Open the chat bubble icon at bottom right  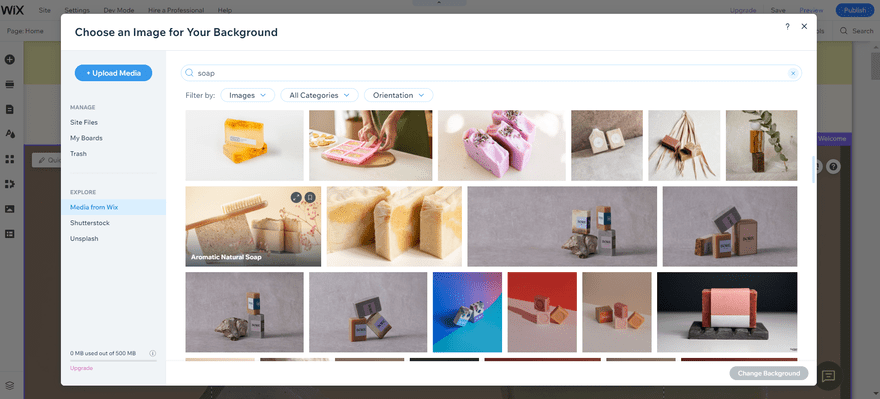pyautogui.click(x=828, y=375)
